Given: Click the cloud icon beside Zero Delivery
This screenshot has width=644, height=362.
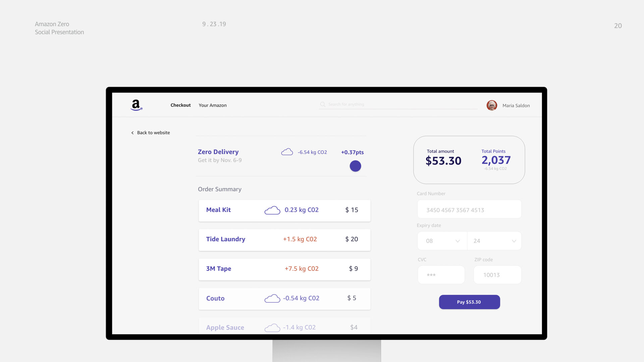Looking at the screenshot, I should point(287,152).
